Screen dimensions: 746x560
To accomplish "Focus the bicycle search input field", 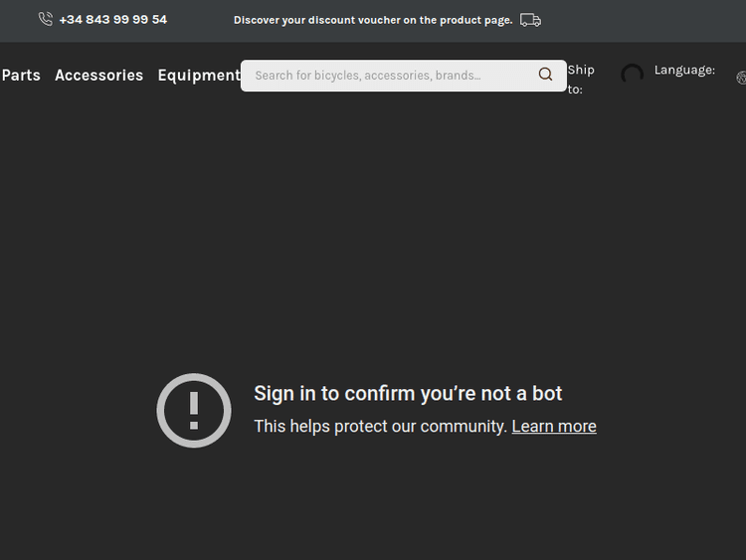I will pos(388,76).
